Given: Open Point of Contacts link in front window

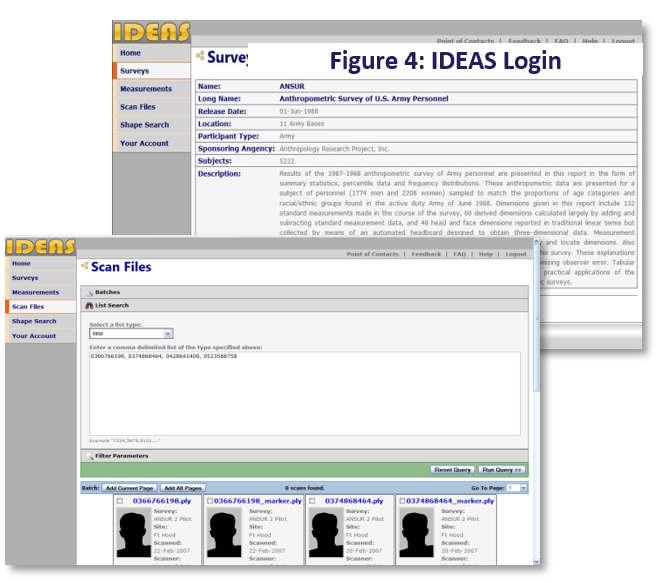Looking at the screenshot, I should pyautogui.click(x=373, y=254).
